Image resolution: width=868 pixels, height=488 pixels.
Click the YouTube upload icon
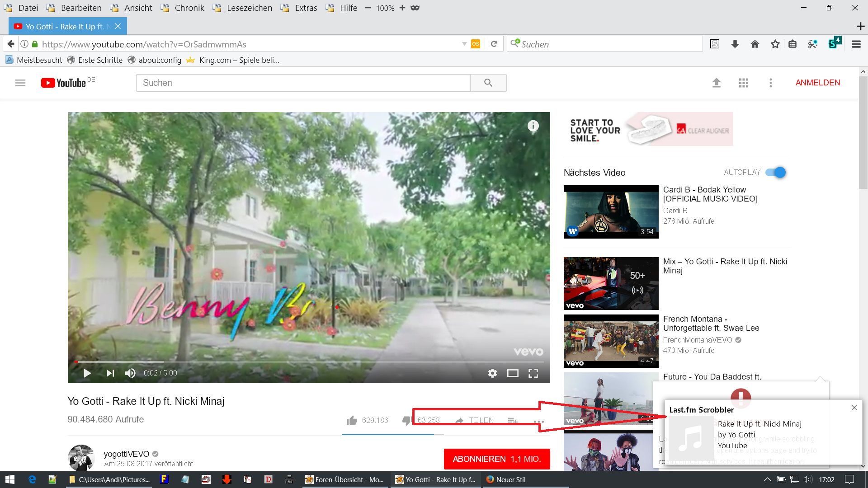[716, 83]
